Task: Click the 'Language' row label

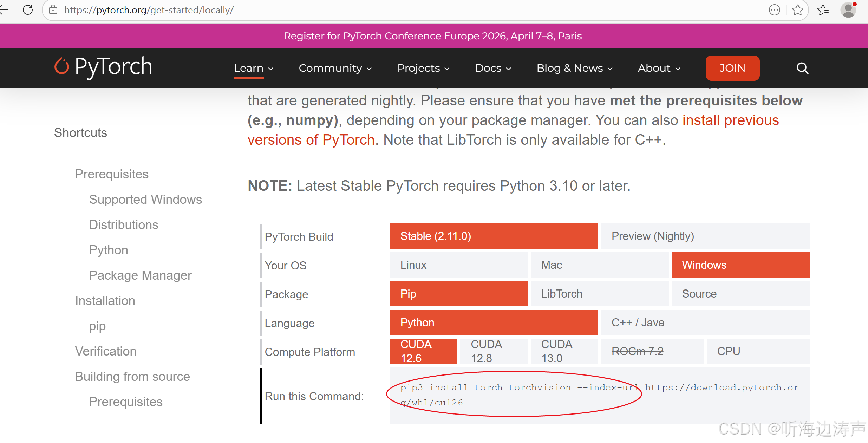Action: (289, 323)
